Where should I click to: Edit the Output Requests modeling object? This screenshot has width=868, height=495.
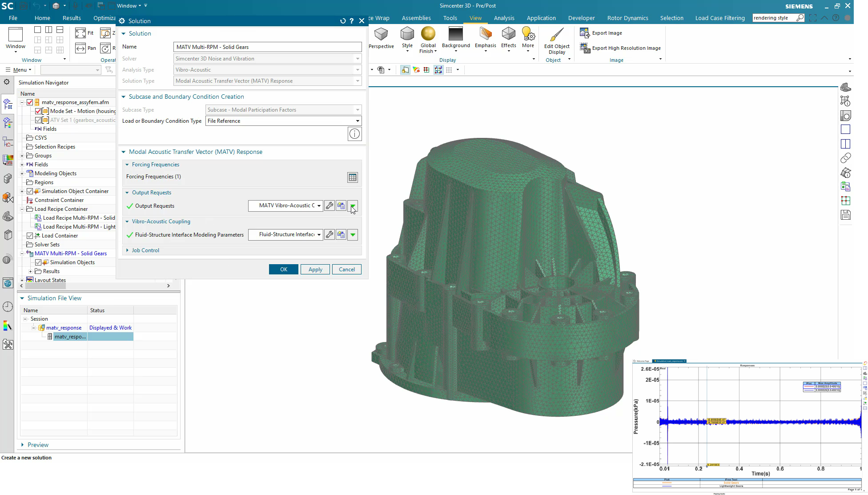tap(330, 205)
